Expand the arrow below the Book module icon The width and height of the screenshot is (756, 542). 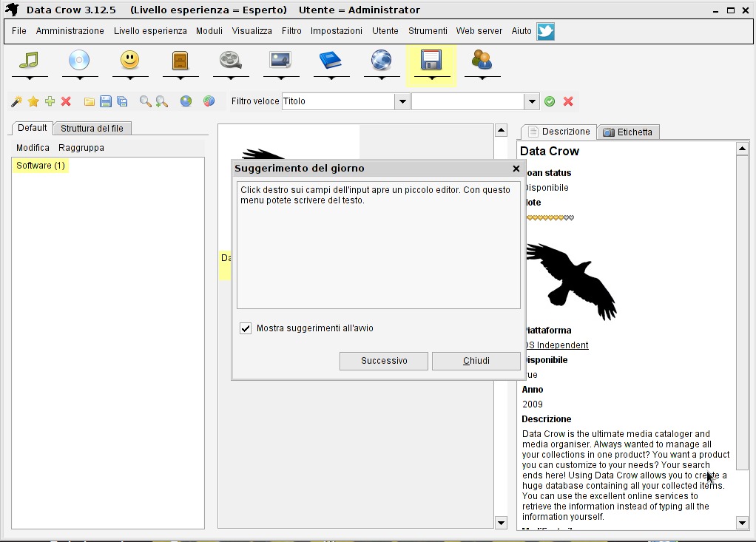point(331,78)
